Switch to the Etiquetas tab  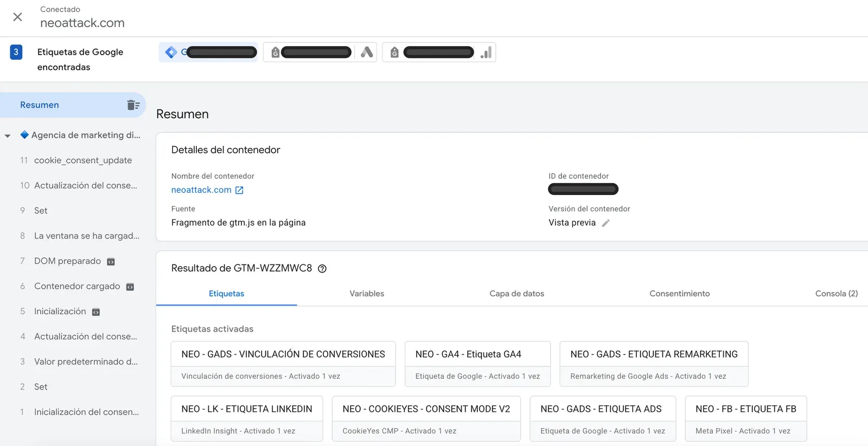[226, 293]
